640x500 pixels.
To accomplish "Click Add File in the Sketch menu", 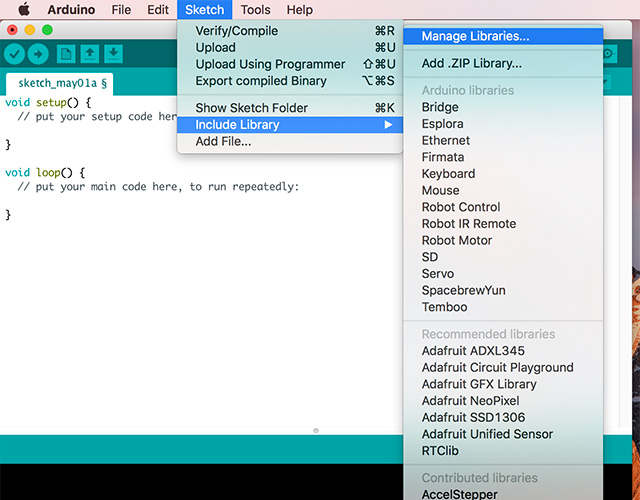I will click(x=223, y=142).
